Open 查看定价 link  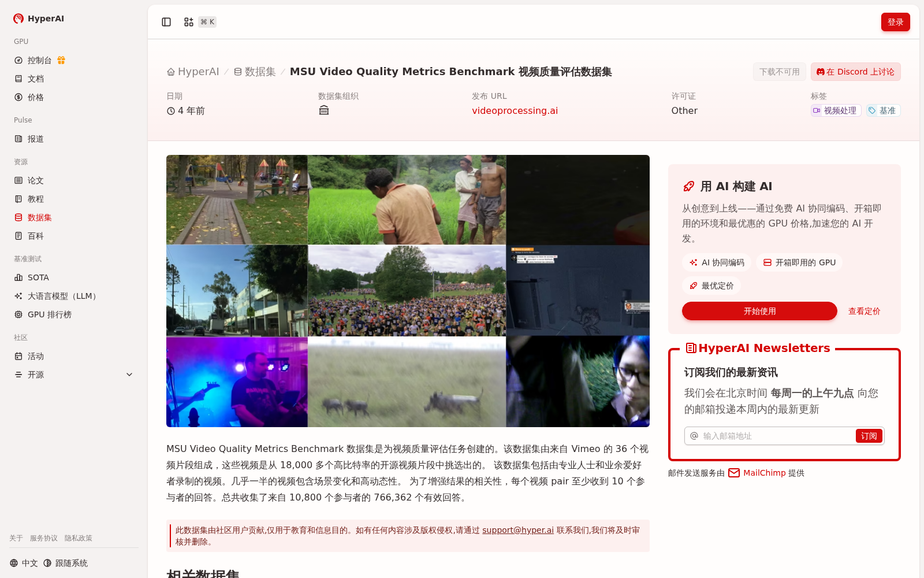coord(864,311)
